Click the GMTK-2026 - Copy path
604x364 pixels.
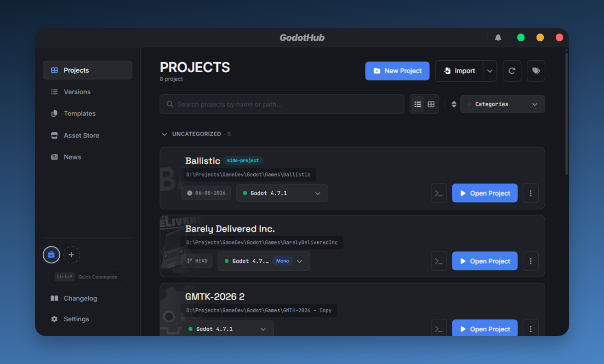pos(259,310)
